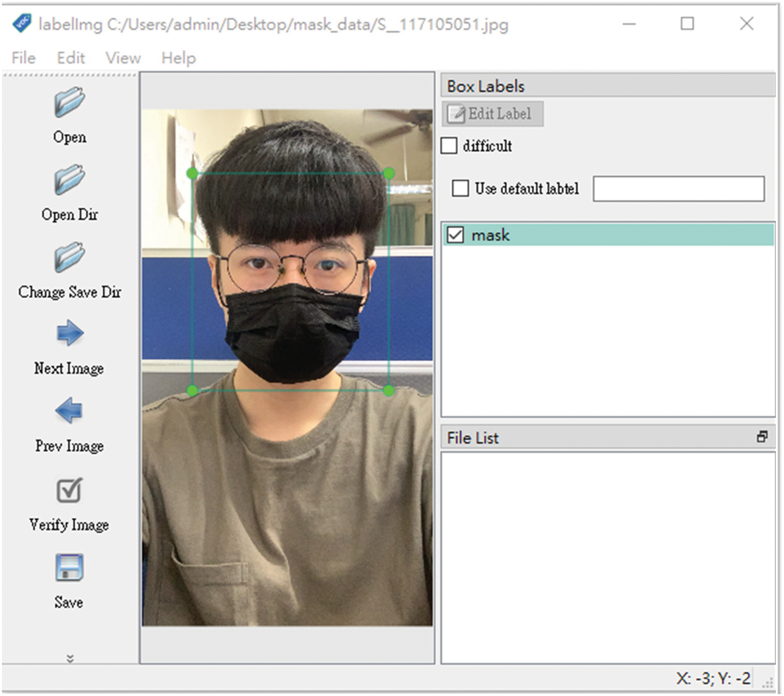
Task: Go back using Prev Image arrow
Action: point(69,411)
